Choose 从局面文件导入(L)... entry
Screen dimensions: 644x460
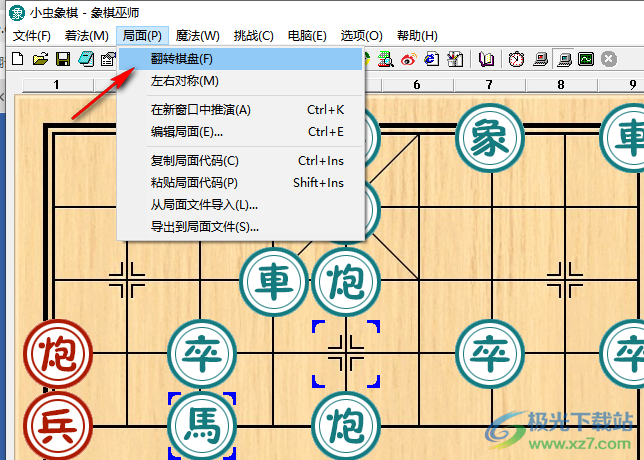coord(241,205)
